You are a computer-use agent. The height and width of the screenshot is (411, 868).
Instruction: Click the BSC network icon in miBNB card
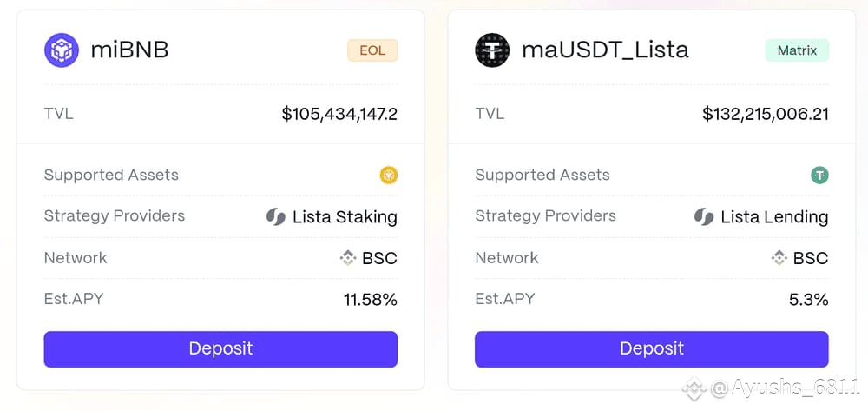(348, 258)
